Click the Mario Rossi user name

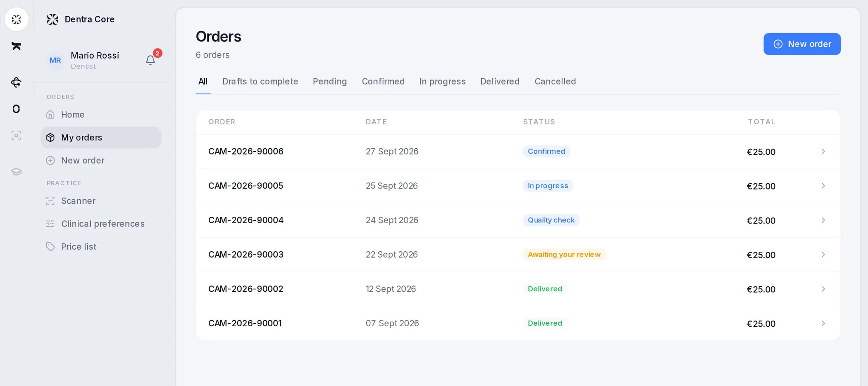95,55
